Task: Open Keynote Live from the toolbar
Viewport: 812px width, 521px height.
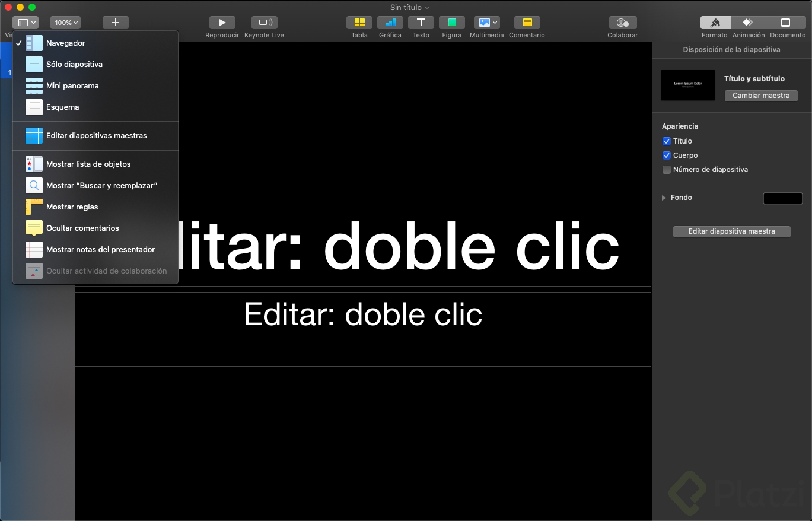Action: 264,23
